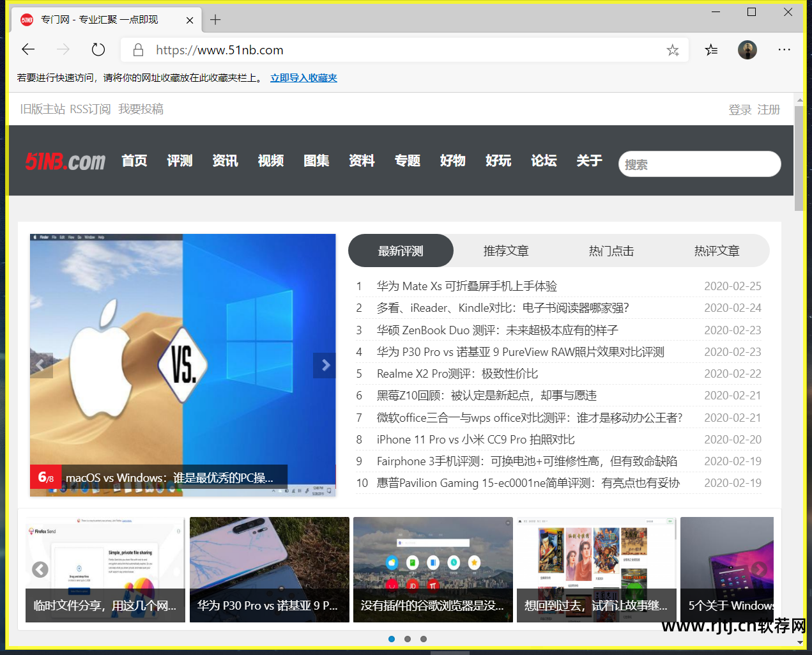Open thumbnail 没有插件的谷歌浏览器是没...

pos(433,569)
